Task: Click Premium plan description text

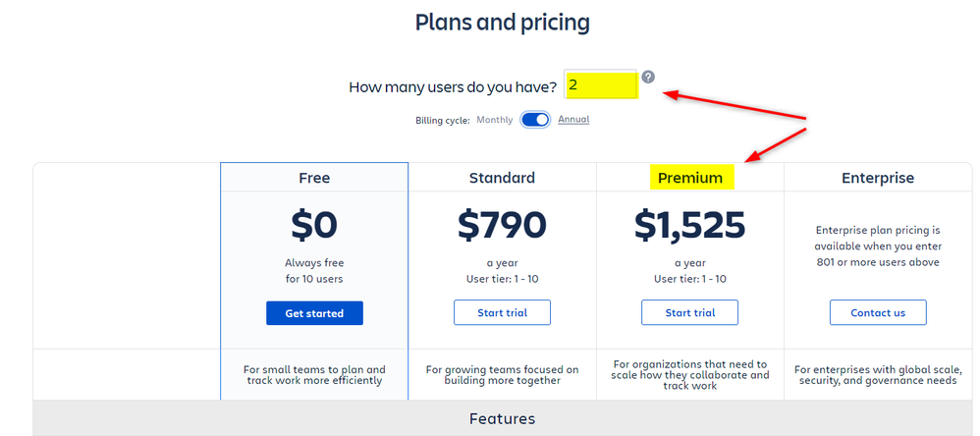Action: point(690,375)
